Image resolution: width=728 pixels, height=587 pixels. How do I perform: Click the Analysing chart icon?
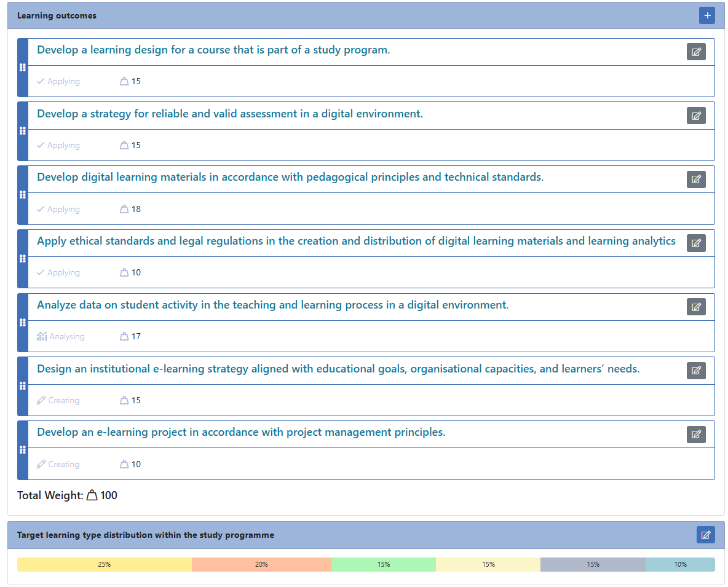pyautogui.click(x=42, y=336)
